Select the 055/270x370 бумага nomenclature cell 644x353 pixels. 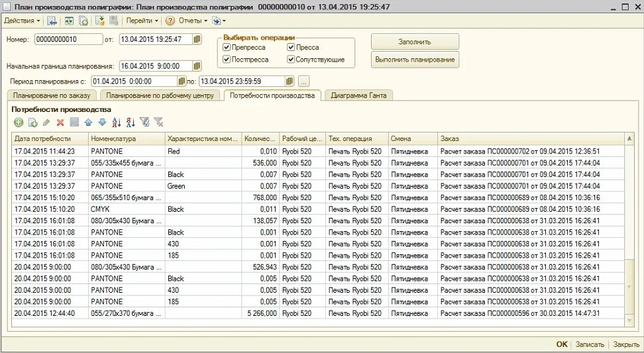pyautogui.click(x=127, y=313)
